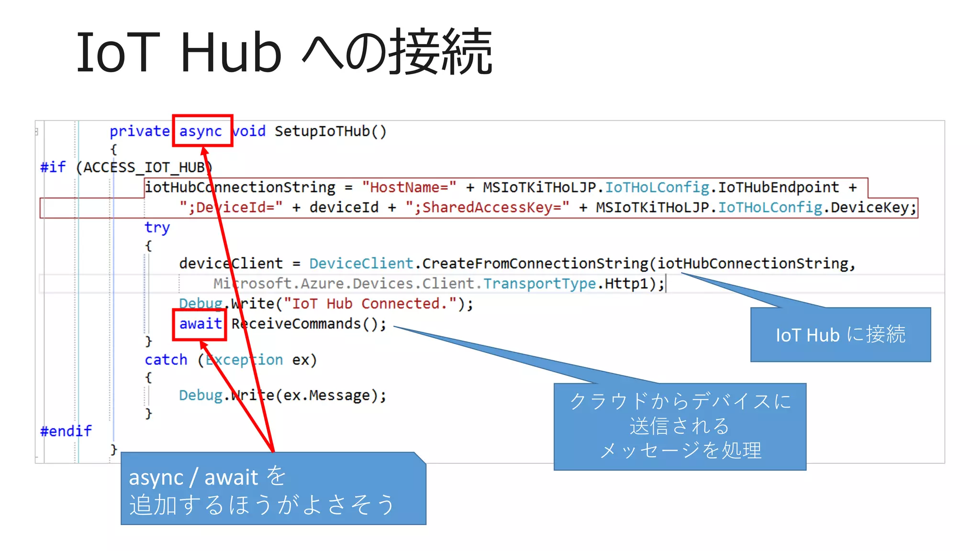Click "CreateFromConnectionString" method call

tap(535, 264)
